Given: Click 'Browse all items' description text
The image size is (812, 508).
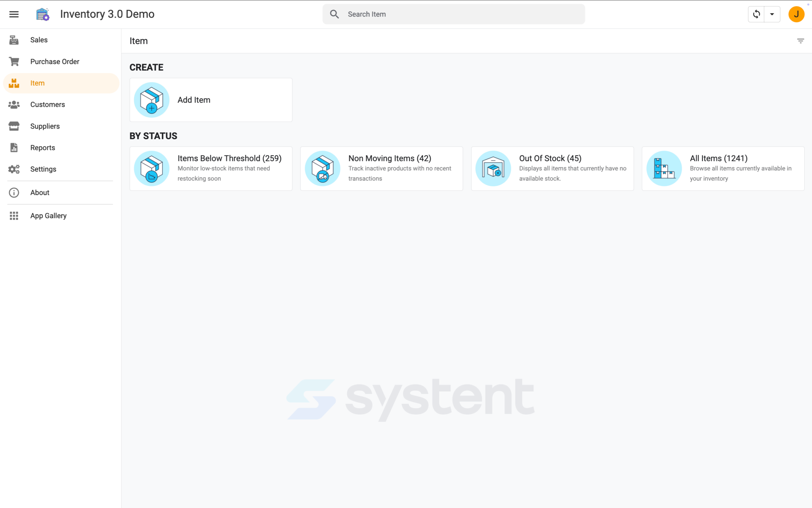Looking at the screenshot, I should (741, 173).
